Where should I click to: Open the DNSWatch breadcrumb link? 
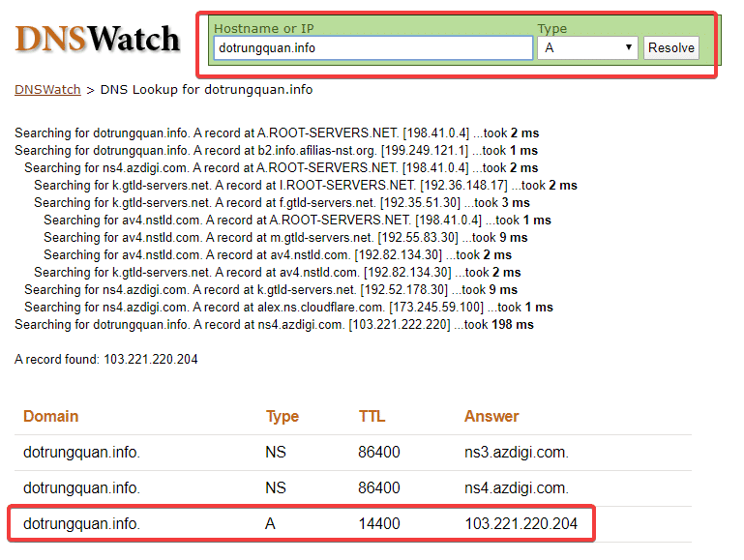[x=47, y=89]
